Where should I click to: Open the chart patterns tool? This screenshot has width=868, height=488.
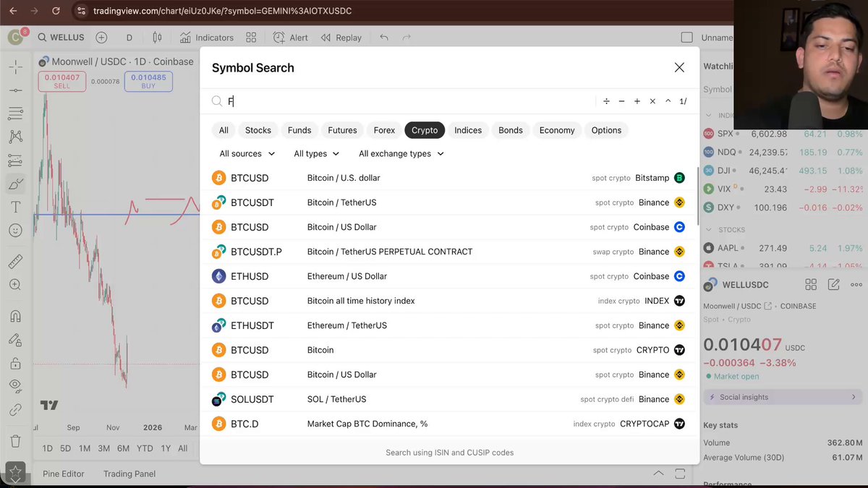click(x=15, y=137)
